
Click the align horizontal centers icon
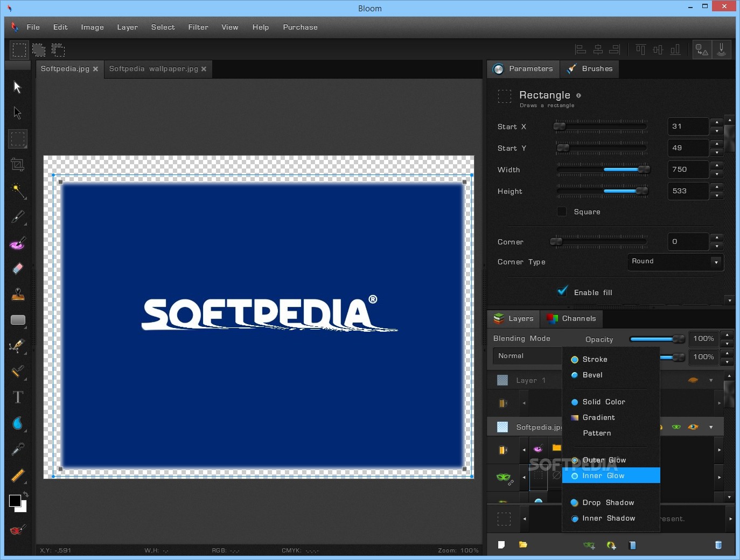598,50
